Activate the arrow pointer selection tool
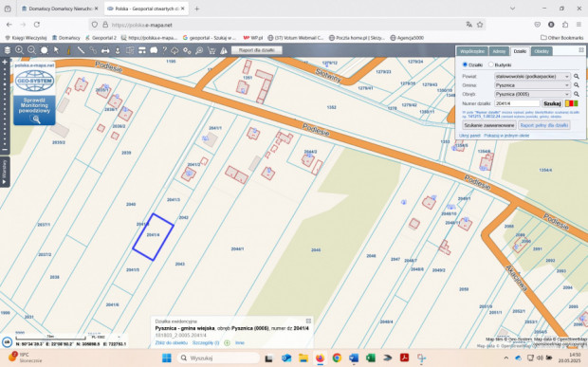 [56, 50]
